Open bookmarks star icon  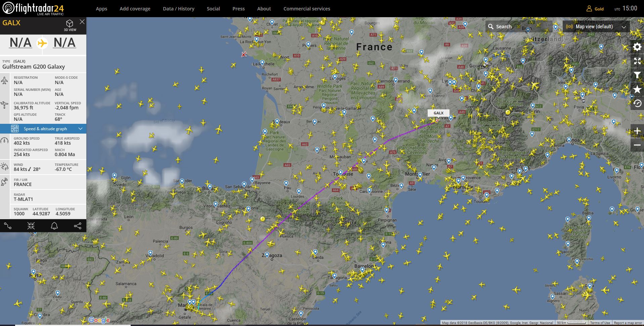tap(637, 89)
